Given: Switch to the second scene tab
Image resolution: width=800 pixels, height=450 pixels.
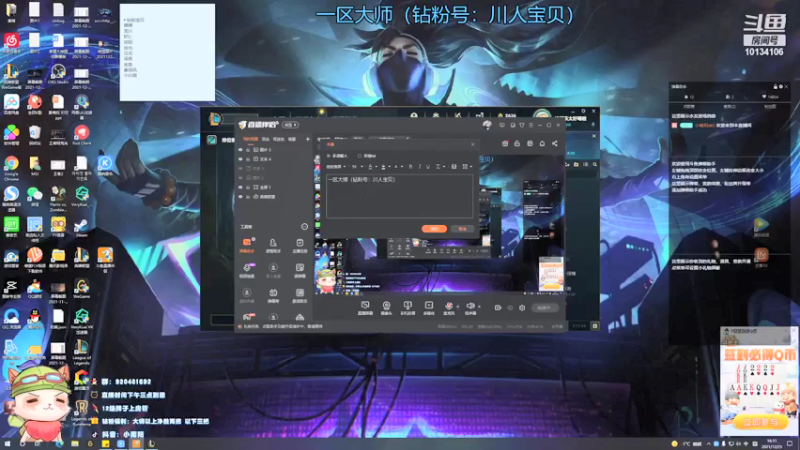Looking at the screenshot, I should [x=265, y=139].
